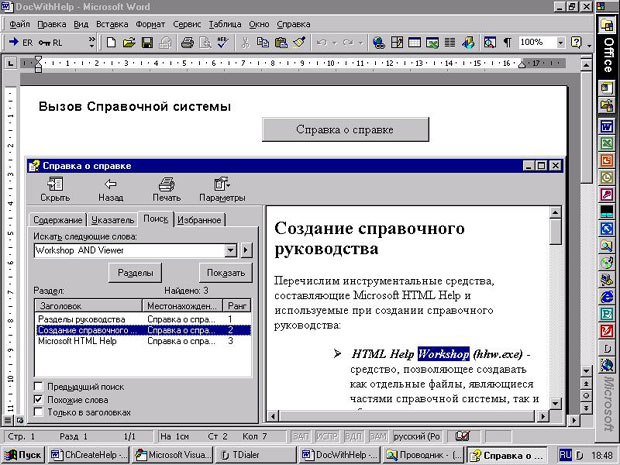Create a new blank document

[111, 42]
